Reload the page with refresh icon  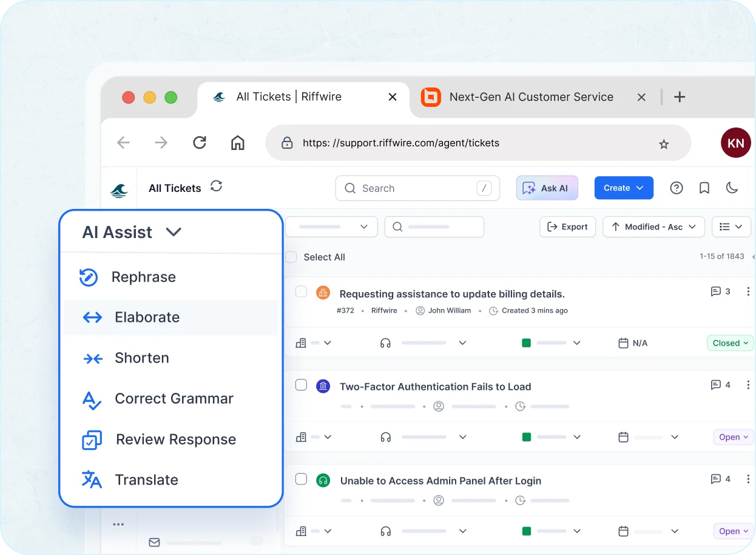click(200, 143)
